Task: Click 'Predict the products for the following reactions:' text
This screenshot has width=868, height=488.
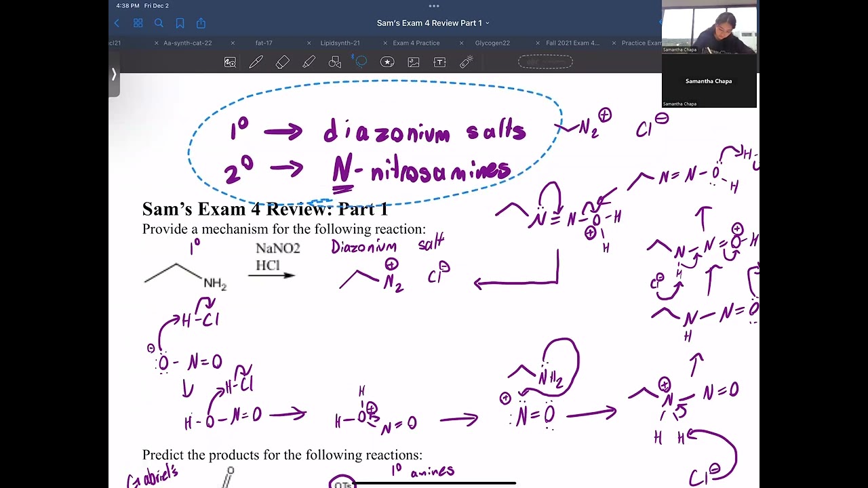Action: pyautogui.click(x=282, y=455)
